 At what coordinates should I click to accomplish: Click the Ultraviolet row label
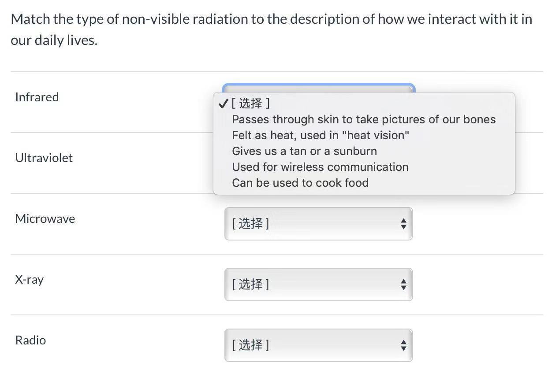point(44,158)
